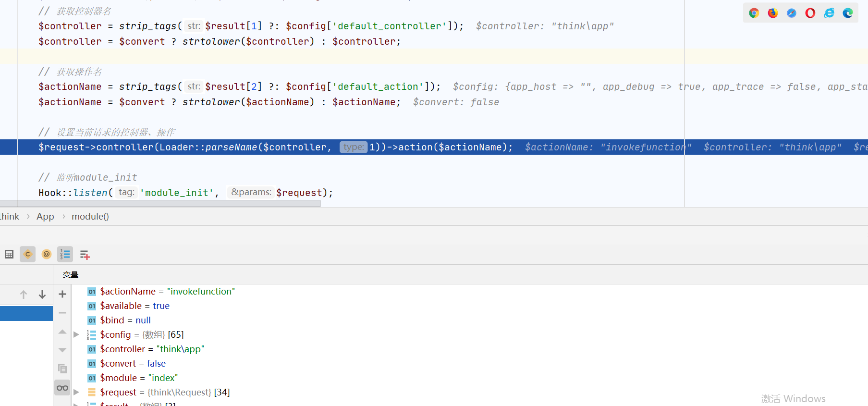Click the editor horizontal scrollbar
Screen dimensions: 868x406
pyautogui.click(x=160, y=204)
